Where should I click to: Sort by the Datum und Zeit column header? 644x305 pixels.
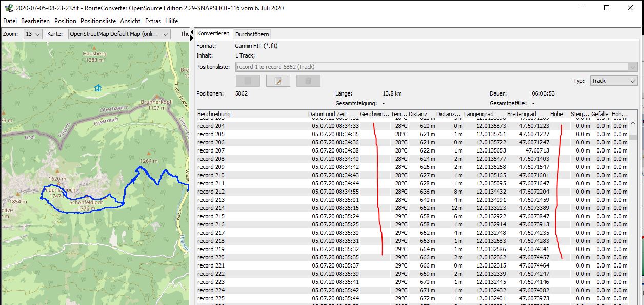[x=327, y=113]
